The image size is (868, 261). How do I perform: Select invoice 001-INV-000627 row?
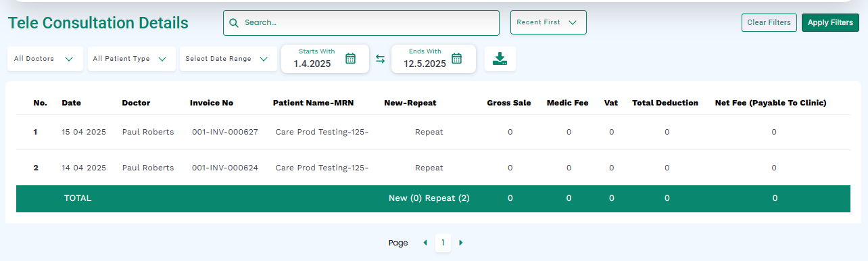click(x=433, y=132)
